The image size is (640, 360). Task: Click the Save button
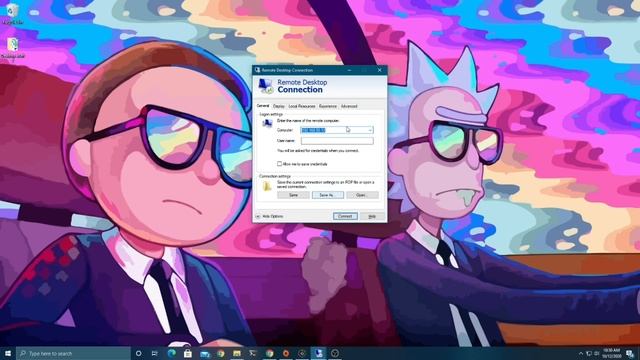pos(293,195)
